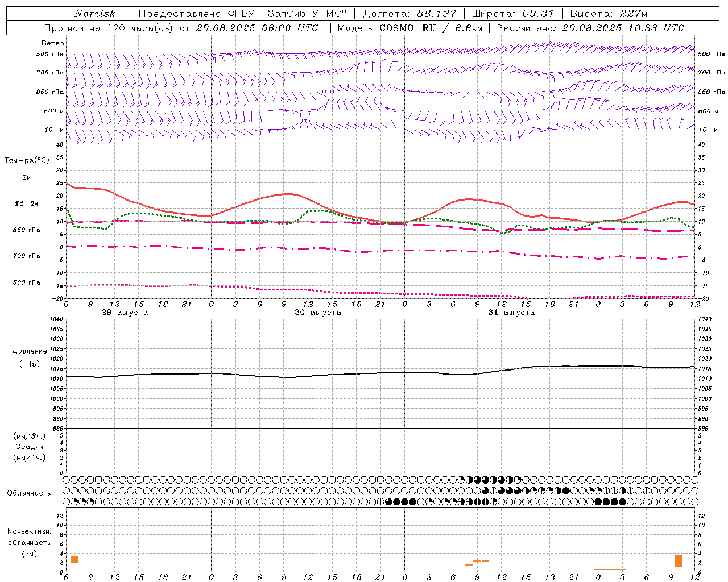The width and height of the screenshot is (728, 582).
Task: Click the Облачность panel label
Action: pyautogui.click(x=29, y=493)
